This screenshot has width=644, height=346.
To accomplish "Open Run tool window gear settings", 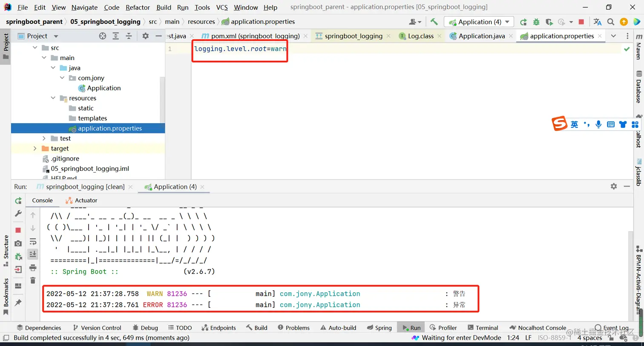I will point(613,186).
